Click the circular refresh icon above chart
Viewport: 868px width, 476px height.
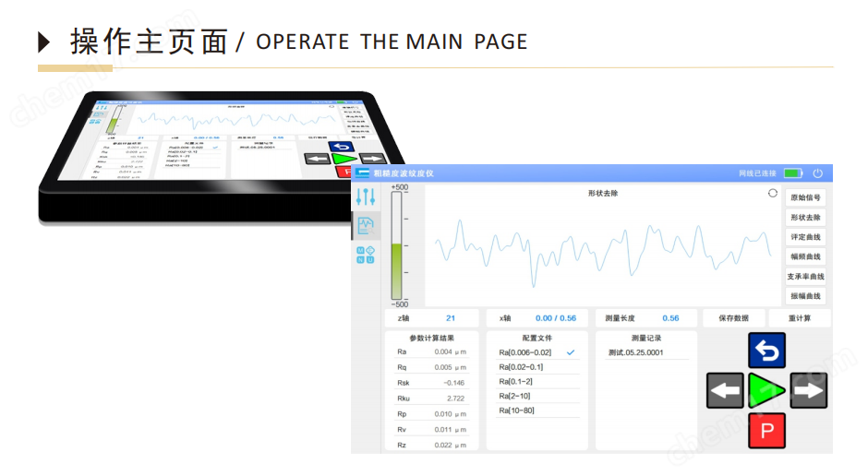pos(773,193)
